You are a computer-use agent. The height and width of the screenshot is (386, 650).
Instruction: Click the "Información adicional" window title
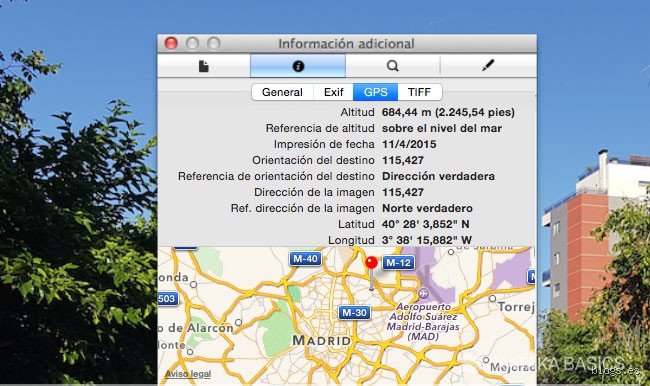pos(346,44)
